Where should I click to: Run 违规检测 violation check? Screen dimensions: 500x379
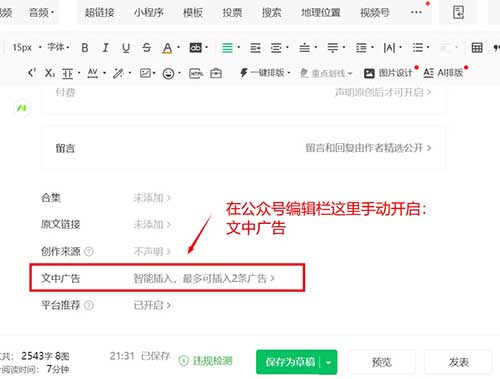coord(205,361)
